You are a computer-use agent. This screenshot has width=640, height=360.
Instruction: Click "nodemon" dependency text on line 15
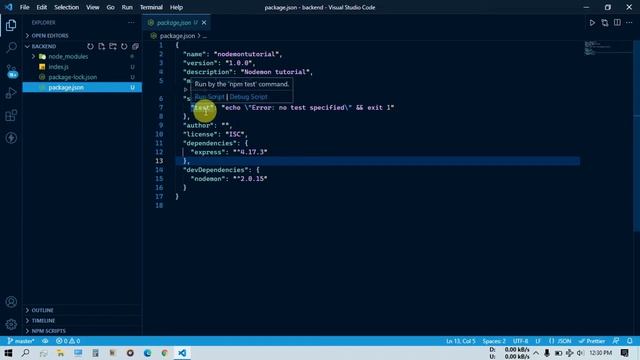(209, 179)
